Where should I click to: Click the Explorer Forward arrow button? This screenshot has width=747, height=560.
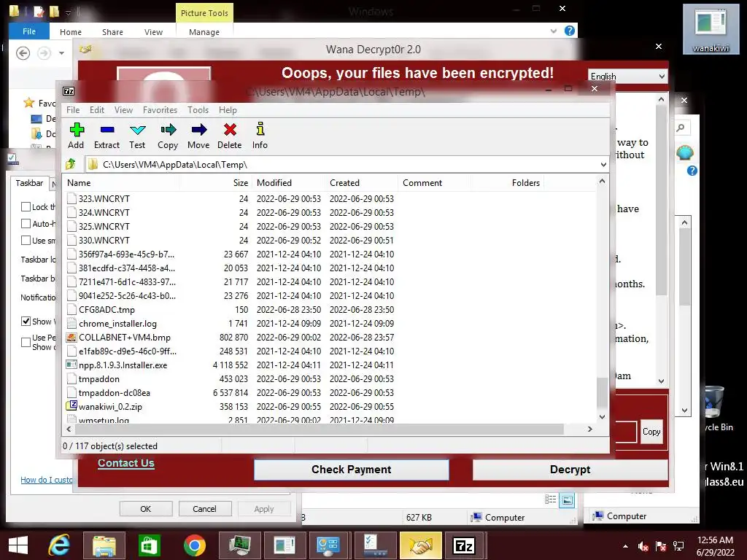44,52
